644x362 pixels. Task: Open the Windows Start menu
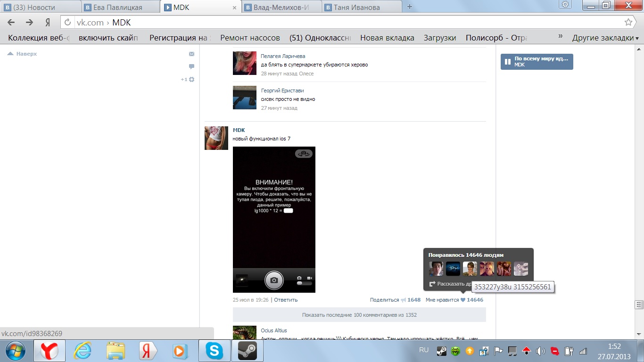click(15, 351)
